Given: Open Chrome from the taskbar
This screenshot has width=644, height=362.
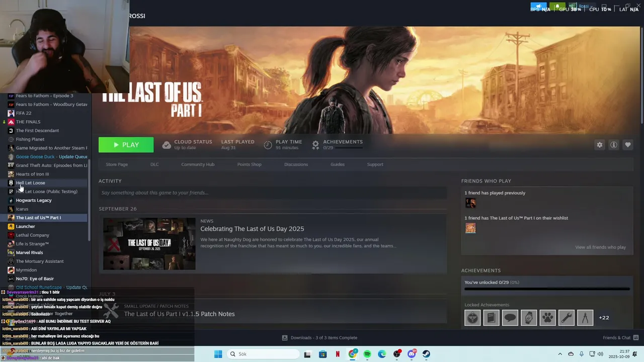Looking at the screenshot, I should pyautogui.click(x=353, y=354).
